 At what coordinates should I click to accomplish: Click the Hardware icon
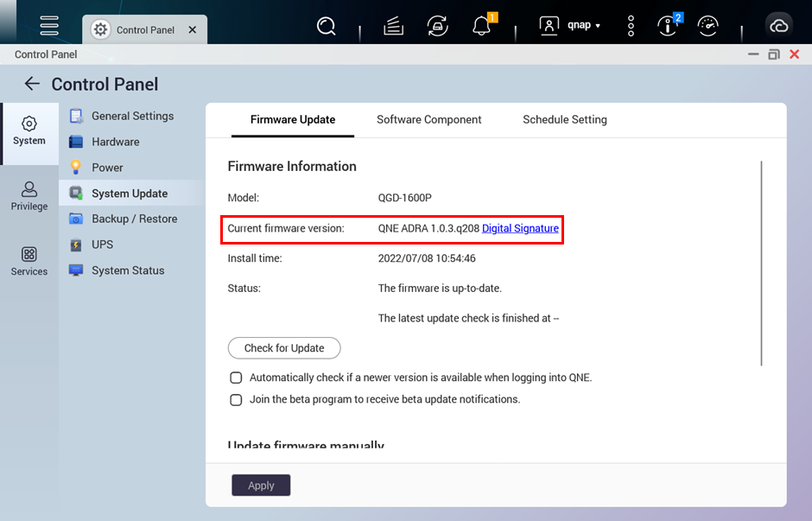click(76, 142)
